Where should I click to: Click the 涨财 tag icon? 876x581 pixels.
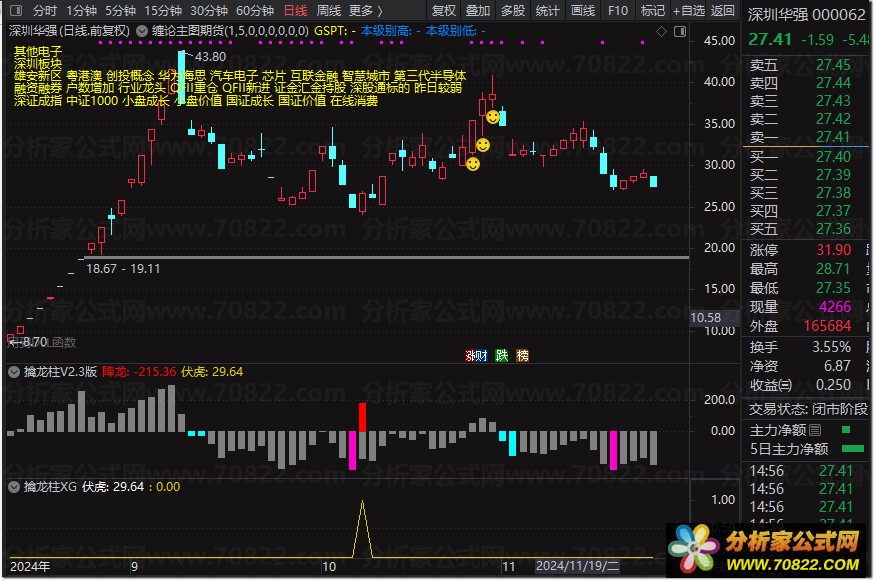(476, 355)
